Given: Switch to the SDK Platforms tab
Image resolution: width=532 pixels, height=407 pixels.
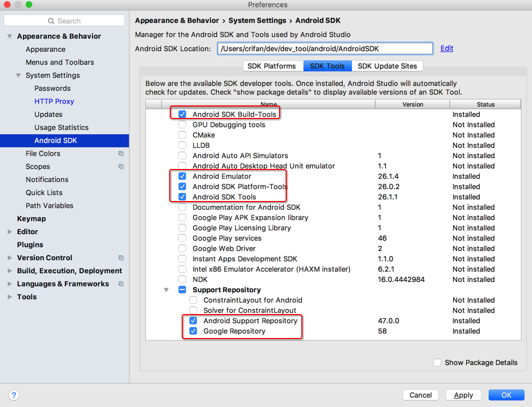Looking at the screenshot, I should click(271, 66).
